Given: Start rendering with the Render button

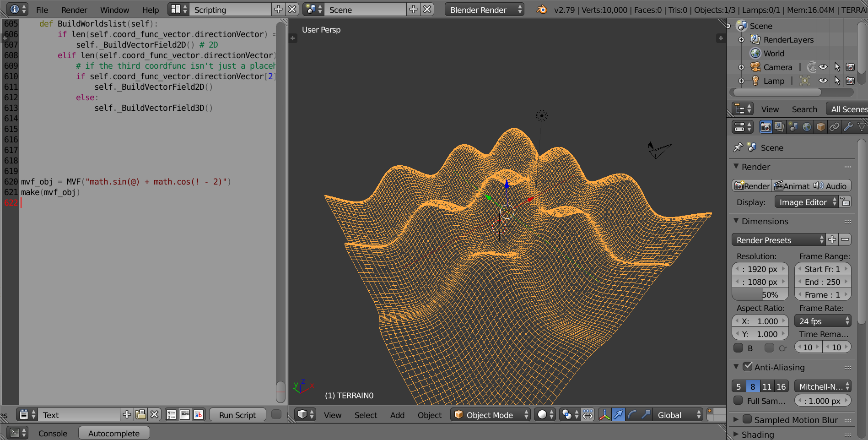Looking at the screenshot, I should pyautogui.click(x=751, y=186).
